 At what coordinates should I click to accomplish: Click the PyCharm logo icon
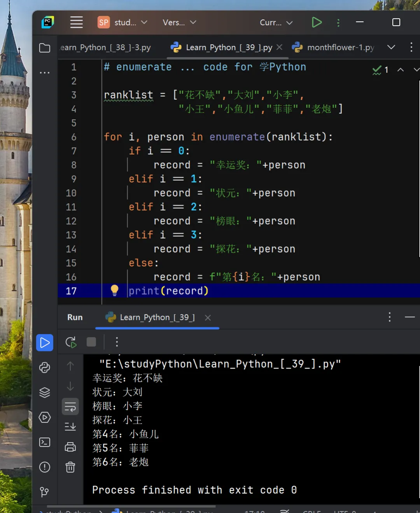48,22
